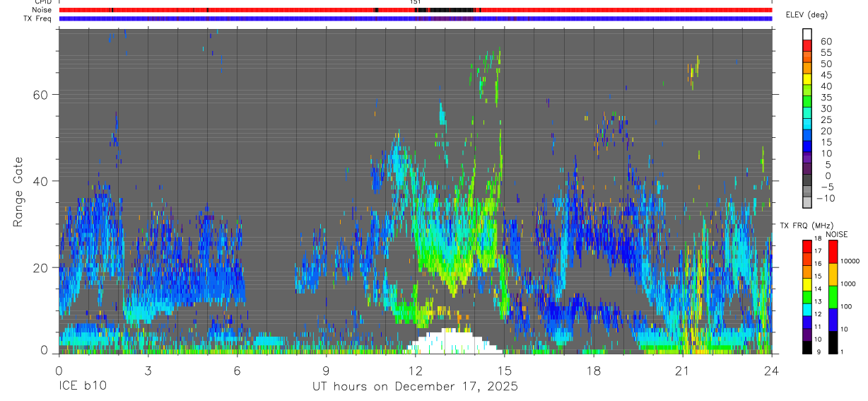Image resolution: width=868 pixels, height=401 pixels.
Task: Click the y-axis tick label '20'
Action: [x=42, y=267]
